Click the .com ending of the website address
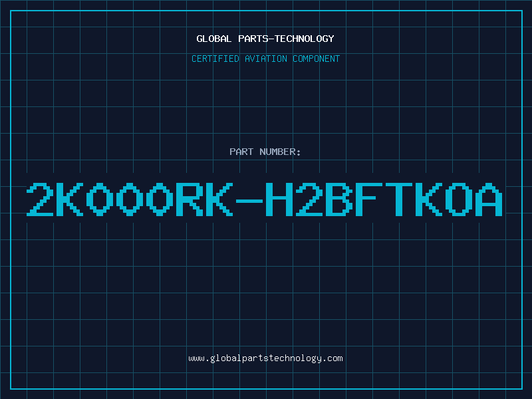 pyautogui.click(x=332, y=358)
